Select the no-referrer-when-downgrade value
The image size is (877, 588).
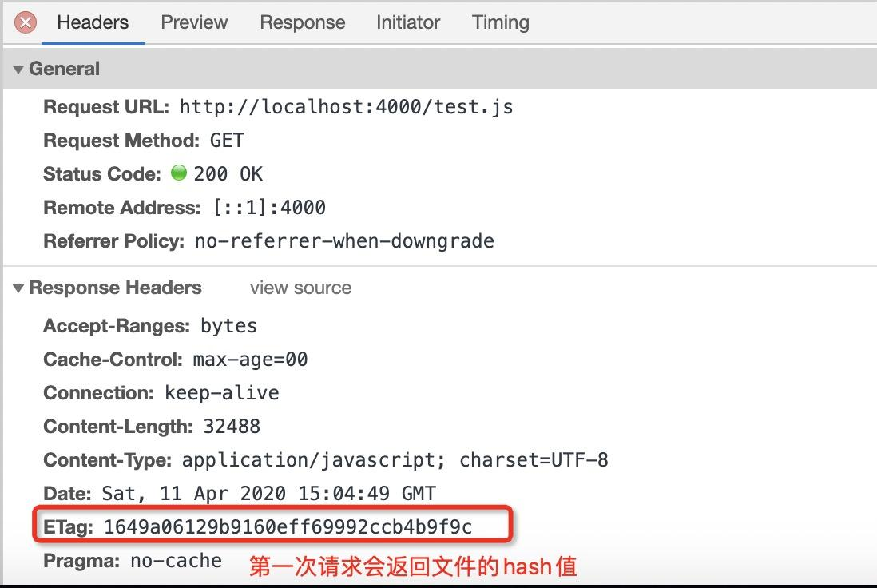click(x=344, y=241)
